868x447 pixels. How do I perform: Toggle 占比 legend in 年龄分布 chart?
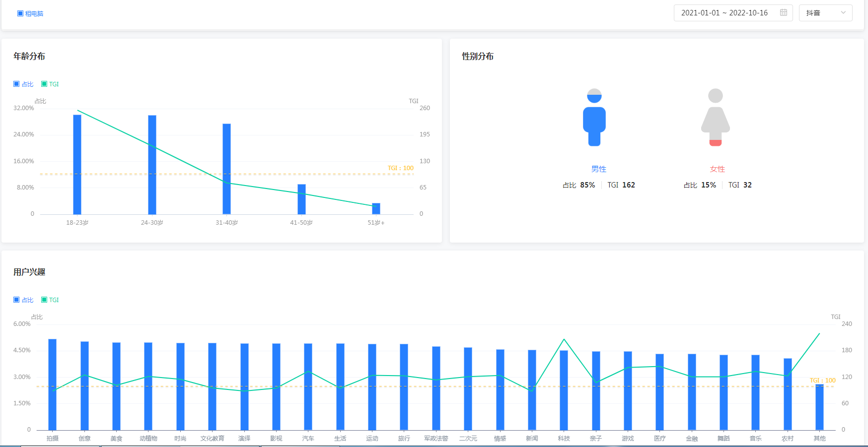23,84
